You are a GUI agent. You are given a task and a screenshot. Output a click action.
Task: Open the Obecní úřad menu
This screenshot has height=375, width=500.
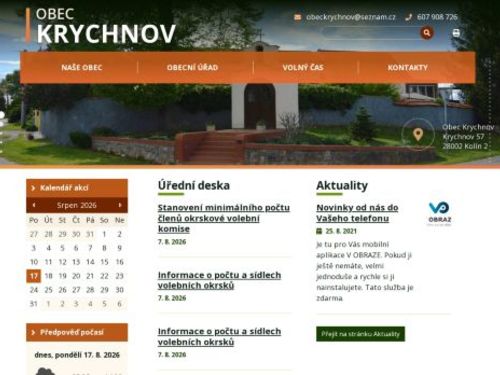click(x=192, y=67)
